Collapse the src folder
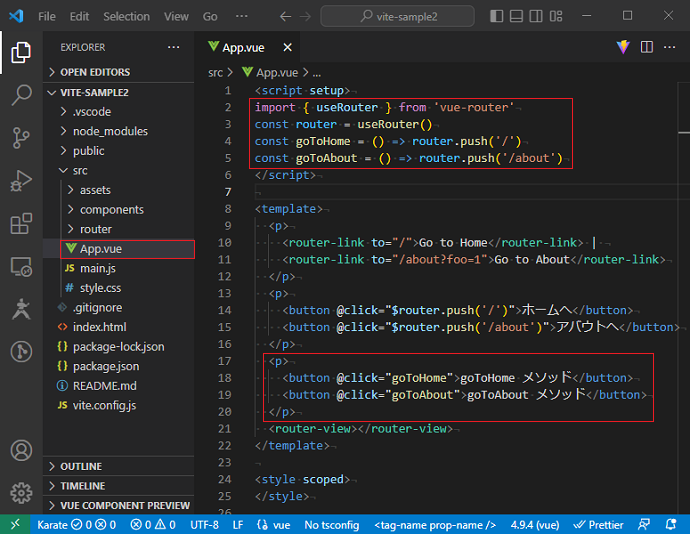This screenshot has width=690, height=534. [119, 170]
